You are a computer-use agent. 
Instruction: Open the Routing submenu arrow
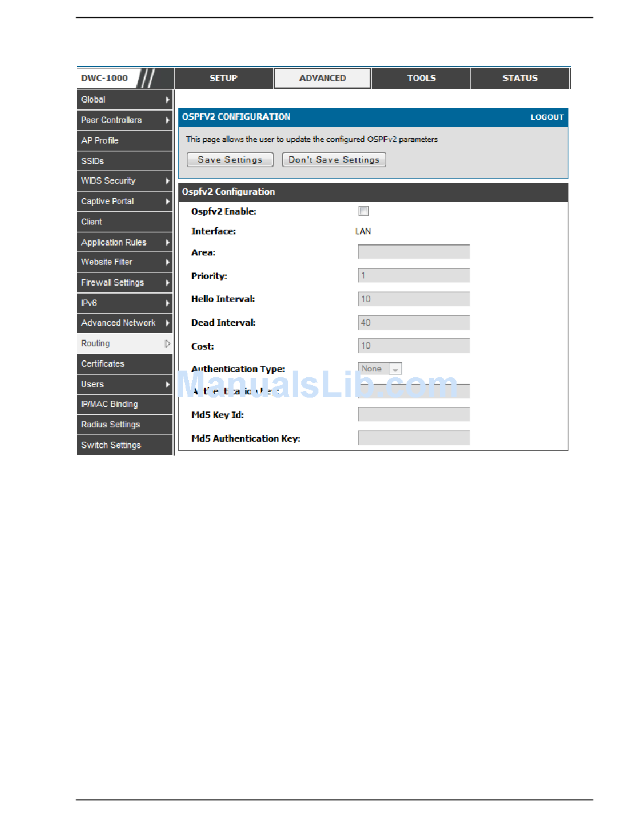[168, 344]
